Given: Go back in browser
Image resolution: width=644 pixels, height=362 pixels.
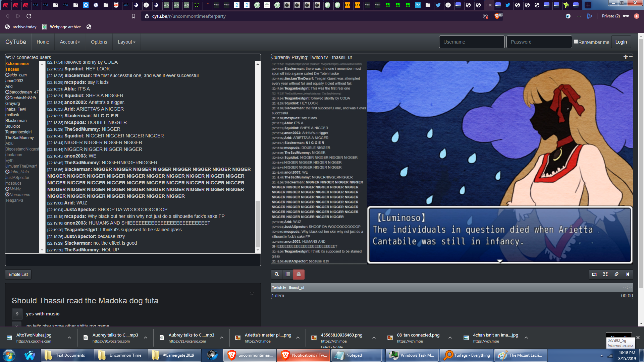Looking at the screenshot, I should click(x=7, y=16).
